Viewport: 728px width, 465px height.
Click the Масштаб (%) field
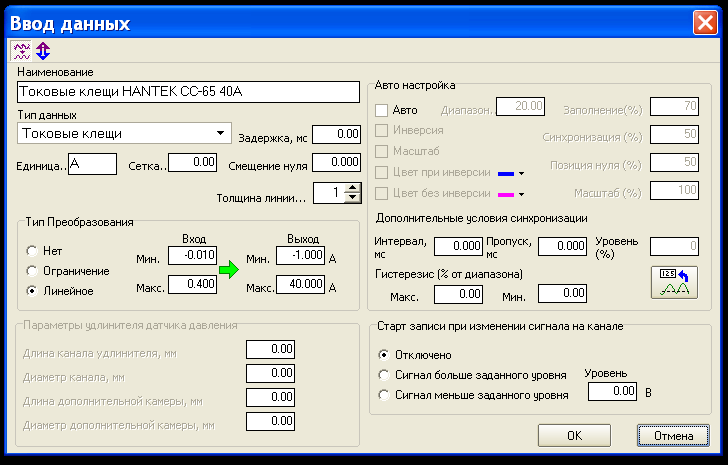[674, 190]
